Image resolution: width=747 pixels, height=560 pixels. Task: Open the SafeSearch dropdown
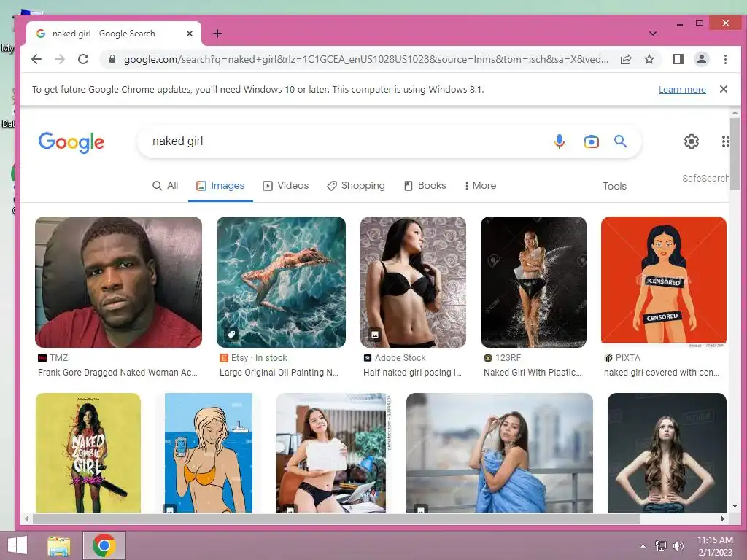point(705,178)
